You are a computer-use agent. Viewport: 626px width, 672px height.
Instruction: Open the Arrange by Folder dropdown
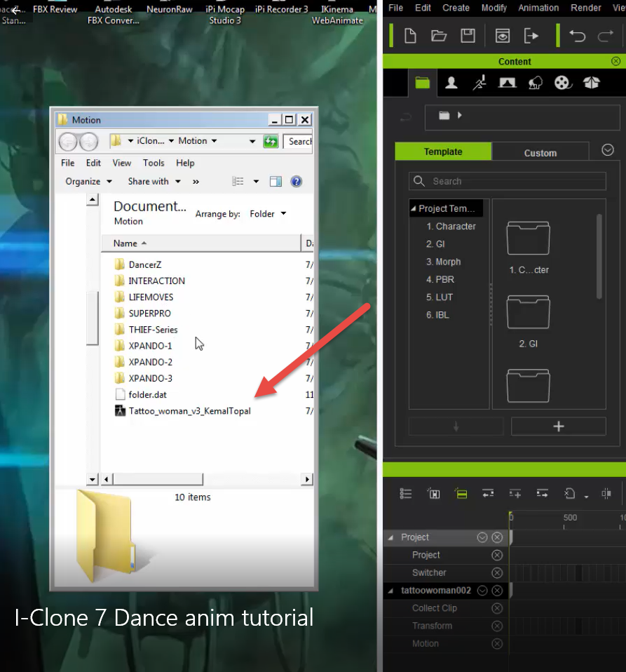[268, 214]
